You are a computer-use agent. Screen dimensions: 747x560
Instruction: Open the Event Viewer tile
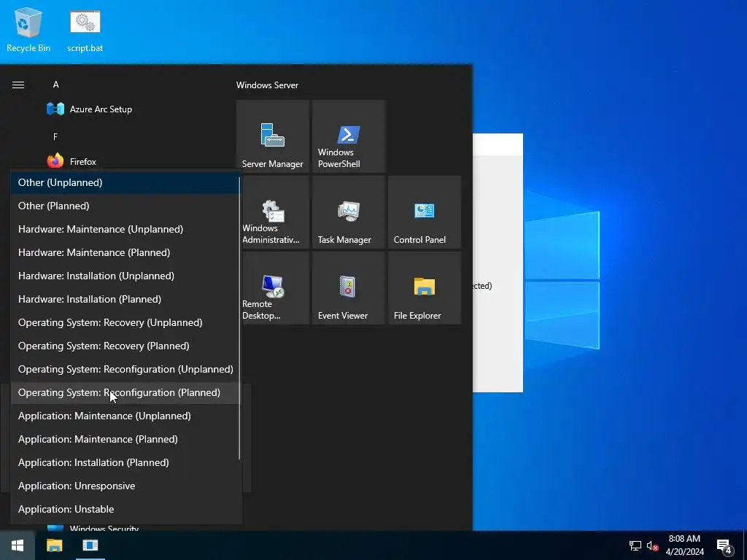[x=348, y=288]
